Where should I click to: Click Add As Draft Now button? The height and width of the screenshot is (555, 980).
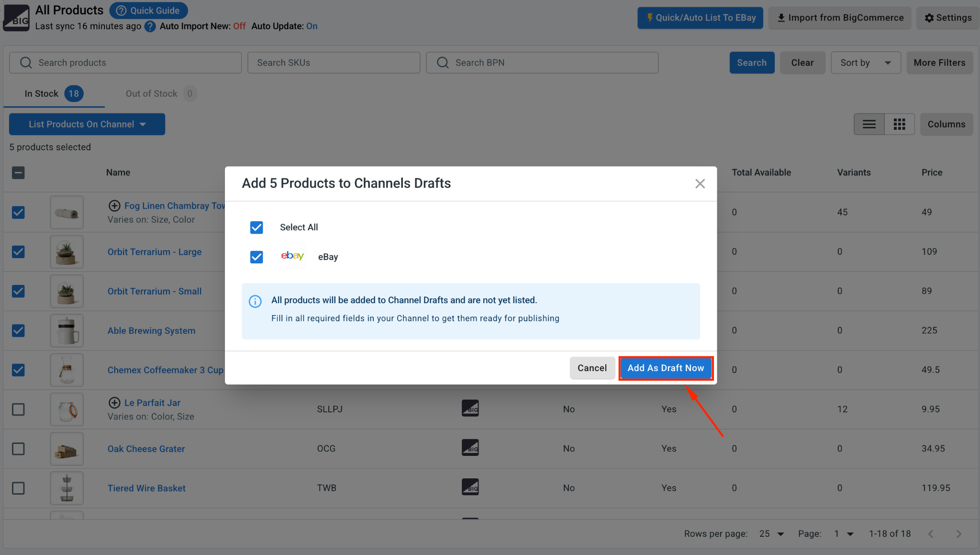click(x=666, y=368)
